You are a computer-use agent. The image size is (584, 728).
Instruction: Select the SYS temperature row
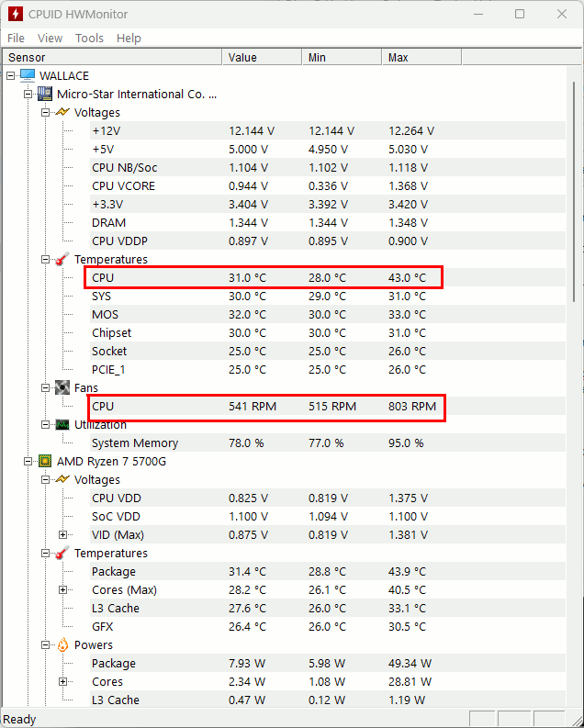[x=328, y=297]
